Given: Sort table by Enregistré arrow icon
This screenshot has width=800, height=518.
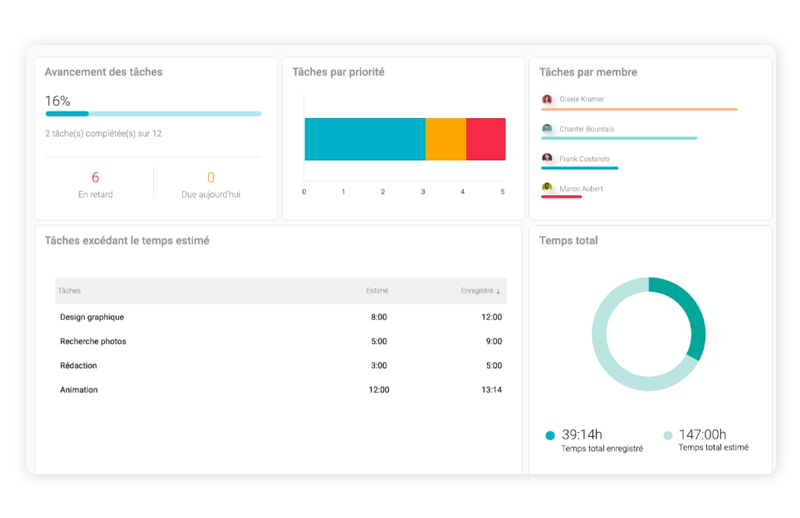Looking at the screenshot, I should [x=498, y=291].
